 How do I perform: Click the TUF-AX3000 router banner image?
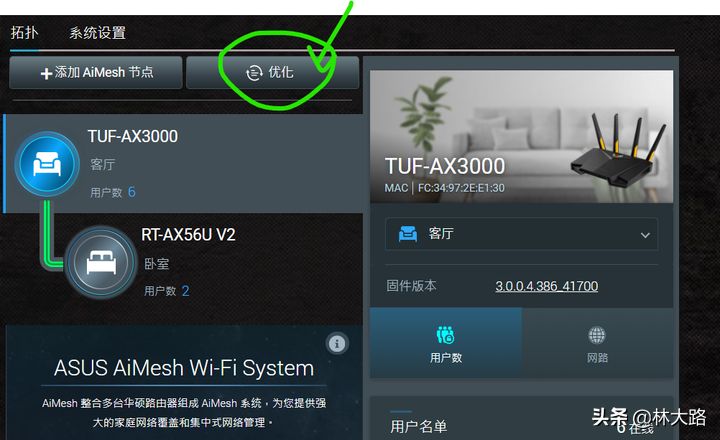point(521,136)
